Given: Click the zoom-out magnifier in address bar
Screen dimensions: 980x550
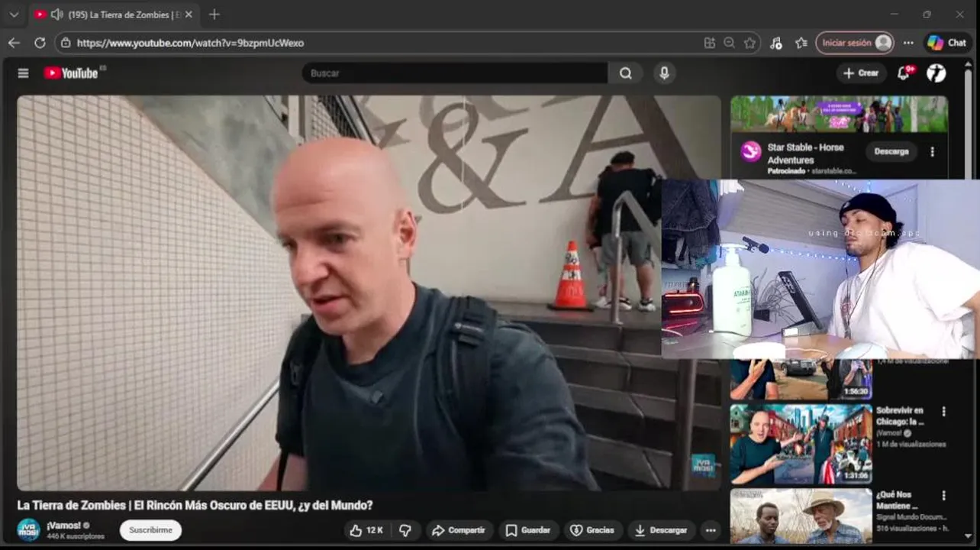Looking at the screenshot, I should point(730,43).
